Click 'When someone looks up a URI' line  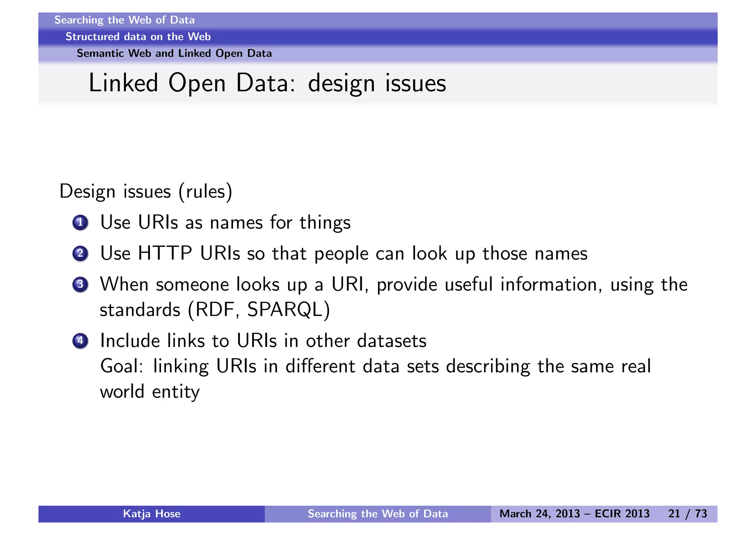394,285
